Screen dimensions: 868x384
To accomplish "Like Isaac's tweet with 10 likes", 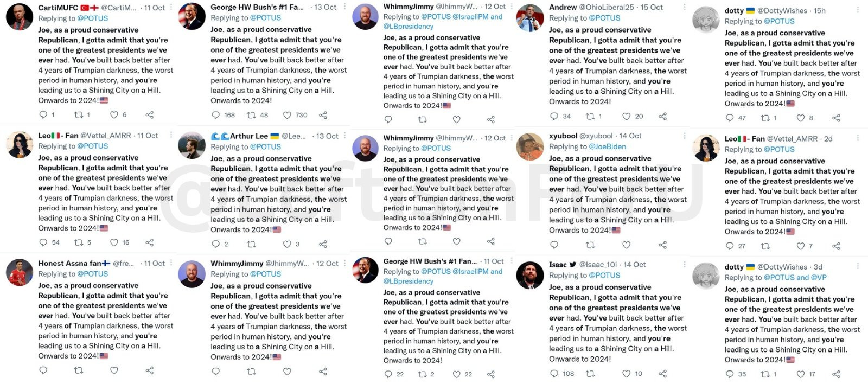I will pyautogui.click(x=626, y=374).
